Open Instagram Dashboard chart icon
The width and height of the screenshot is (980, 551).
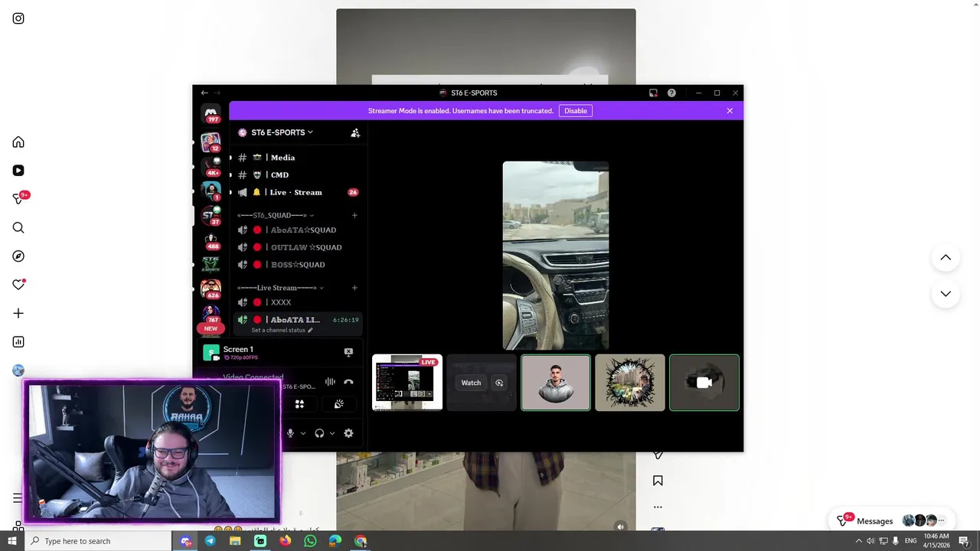pyautogui.click(x=18, y=342)
